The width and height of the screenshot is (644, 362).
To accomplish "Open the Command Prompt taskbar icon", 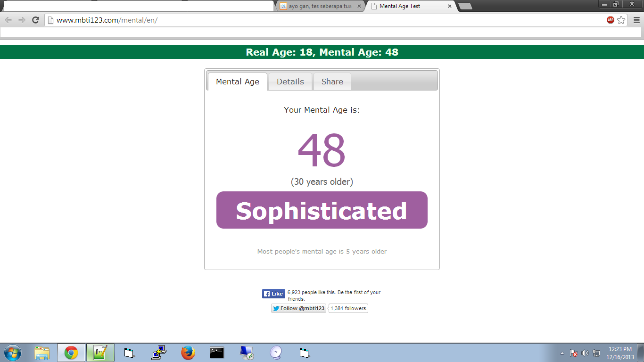I will (x=217, y=353).
